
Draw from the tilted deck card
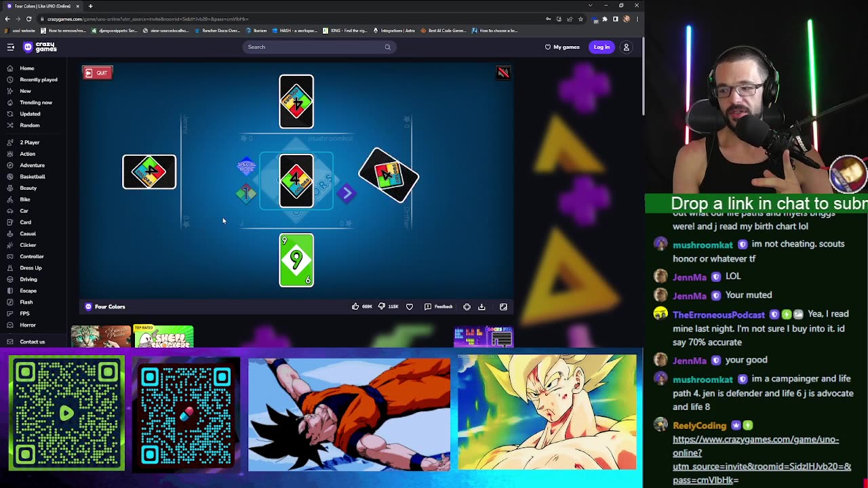point(389,176)
